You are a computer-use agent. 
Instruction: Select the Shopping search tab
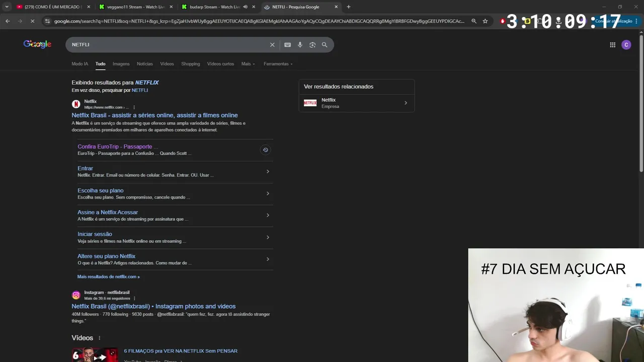pos(191,64)
